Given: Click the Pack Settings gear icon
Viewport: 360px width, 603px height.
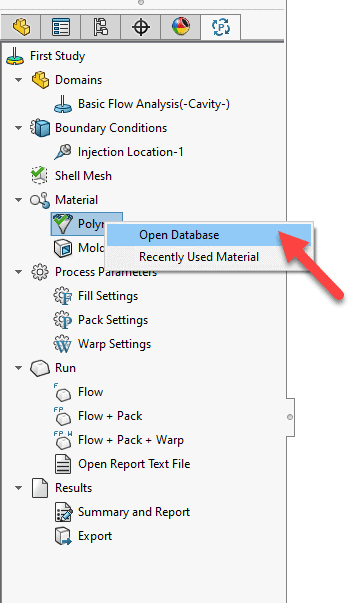Looking at the screenshot, I should [x=63, y=320].
